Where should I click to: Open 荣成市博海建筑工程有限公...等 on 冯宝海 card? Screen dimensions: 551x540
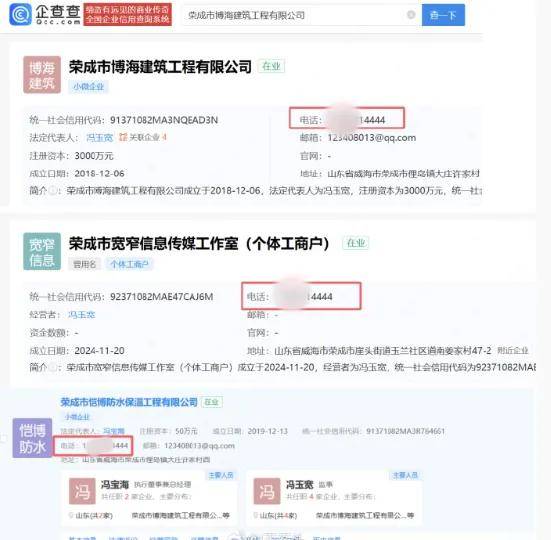(x=180, y=515)
